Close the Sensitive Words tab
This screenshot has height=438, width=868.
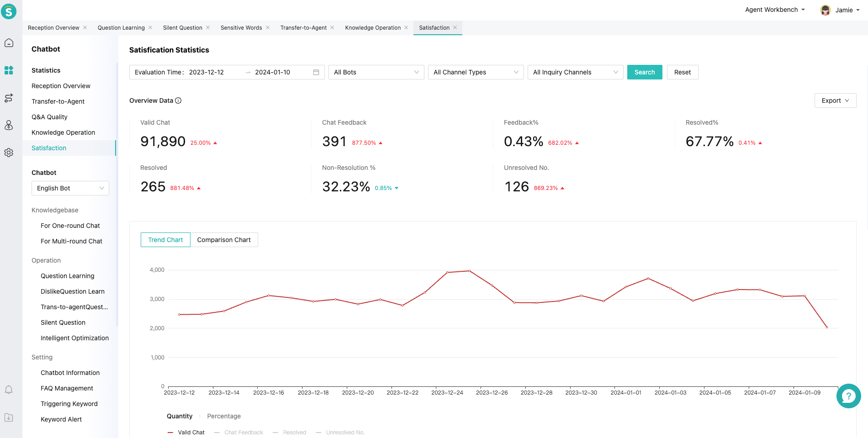click(268, 27)
